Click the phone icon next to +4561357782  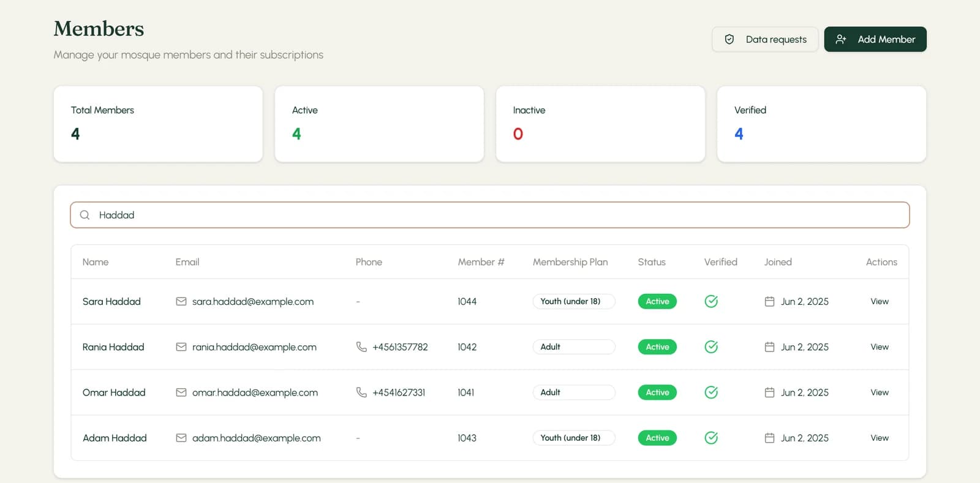pyautogui.click(x=361, y=346)
